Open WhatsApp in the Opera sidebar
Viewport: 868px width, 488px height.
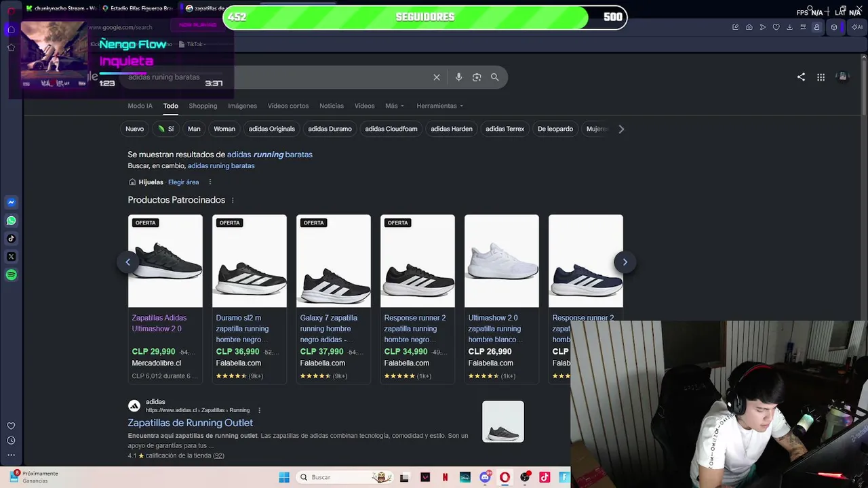pos(11,220)
